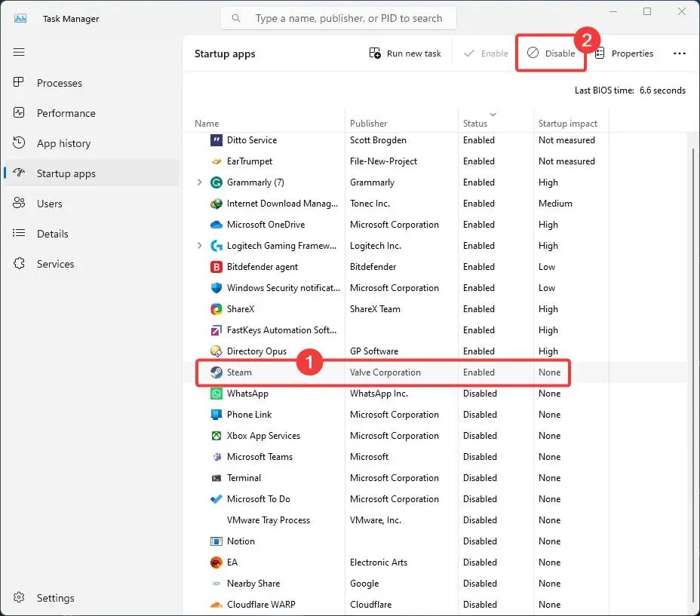700x616 pixels.
Task: Click the Bitdefender agent red B icon
Action: coord(216,267)
